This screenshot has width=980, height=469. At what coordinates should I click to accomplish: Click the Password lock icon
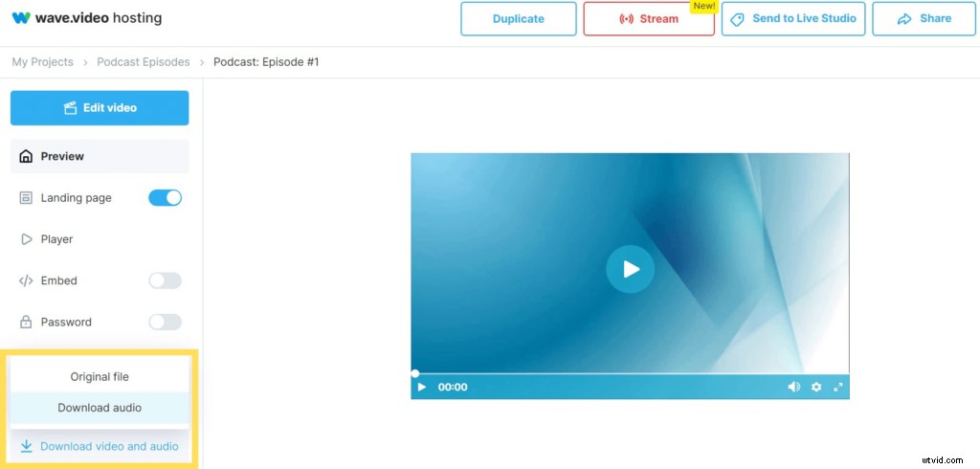26,322
